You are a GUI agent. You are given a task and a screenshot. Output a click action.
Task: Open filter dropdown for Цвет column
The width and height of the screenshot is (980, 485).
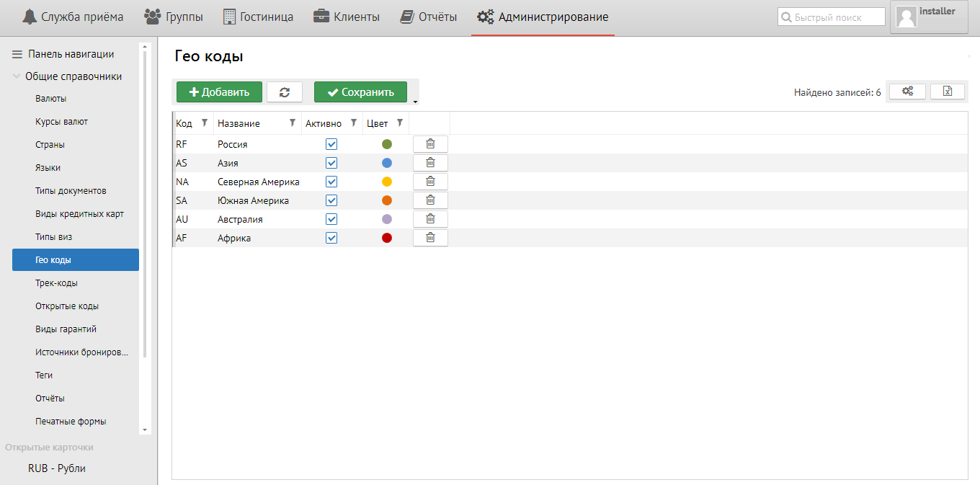(400, 123)
